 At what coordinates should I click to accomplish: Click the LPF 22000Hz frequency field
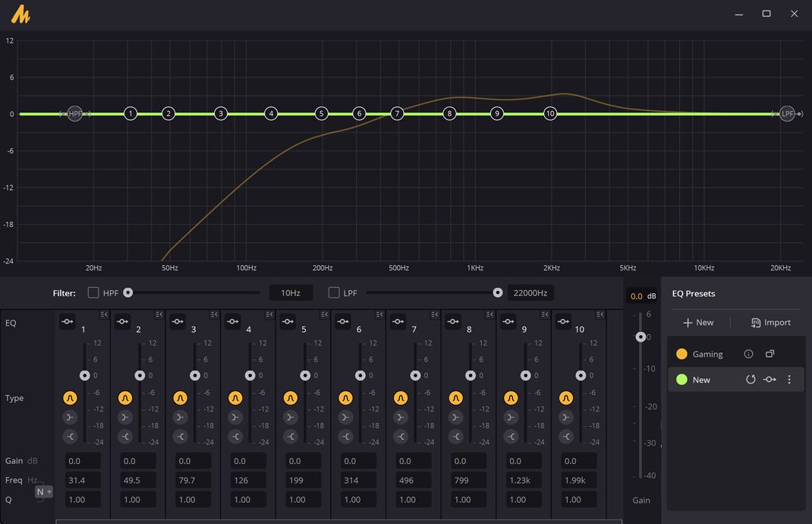click(530, 293)
